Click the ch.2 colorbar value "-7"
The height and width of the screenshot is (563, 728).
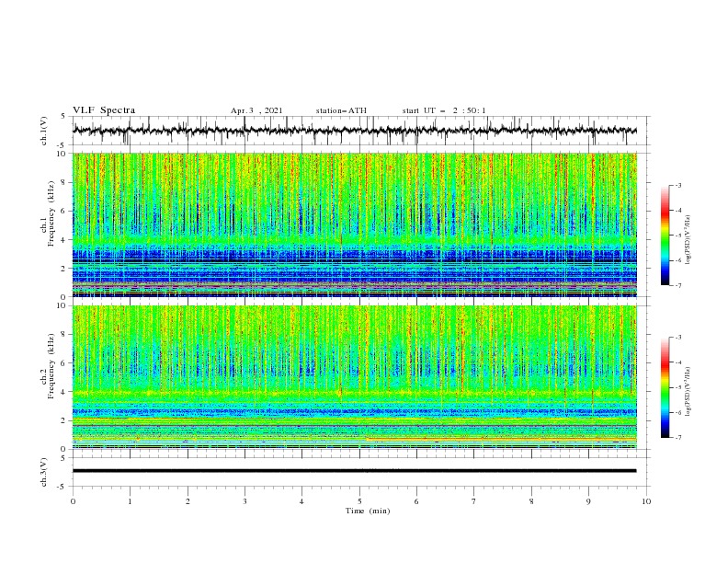tap(678, 438)
